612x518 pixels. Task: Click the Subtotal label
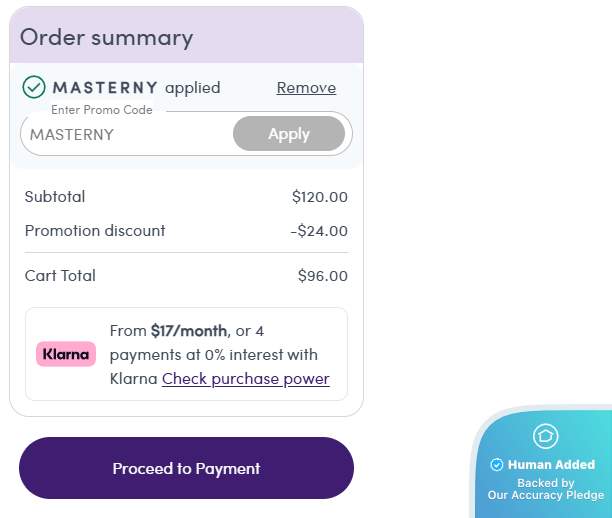point(55,197)
